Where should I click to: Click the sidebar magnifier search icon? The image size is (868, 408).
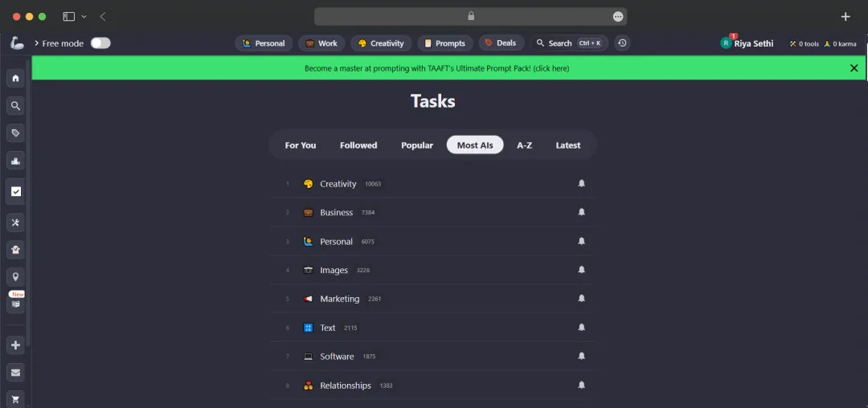(x=15, y=105)
